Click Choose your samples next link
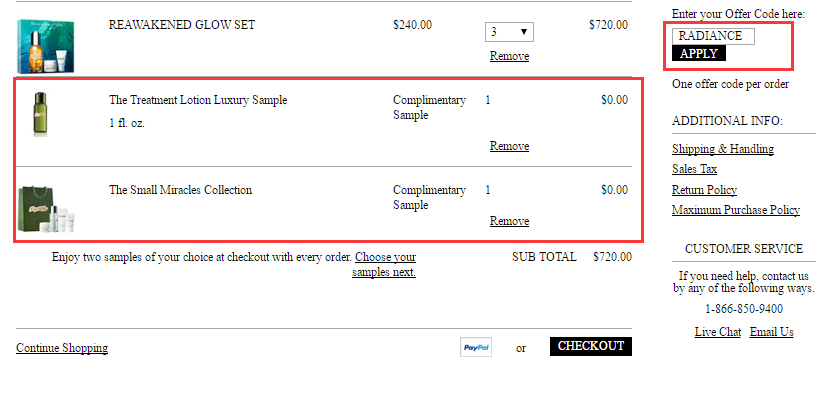 (x=384, y=265)
